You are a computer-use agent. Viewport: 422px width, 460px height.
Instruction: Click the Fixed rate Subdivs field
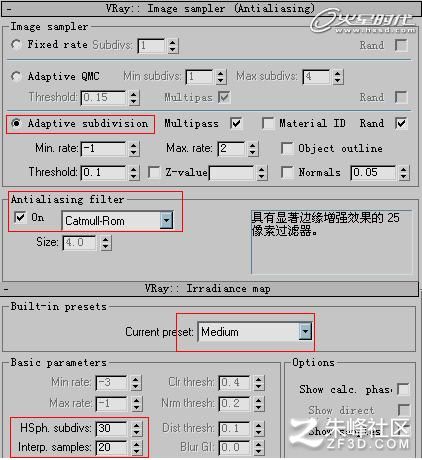(x=151, y=46)
